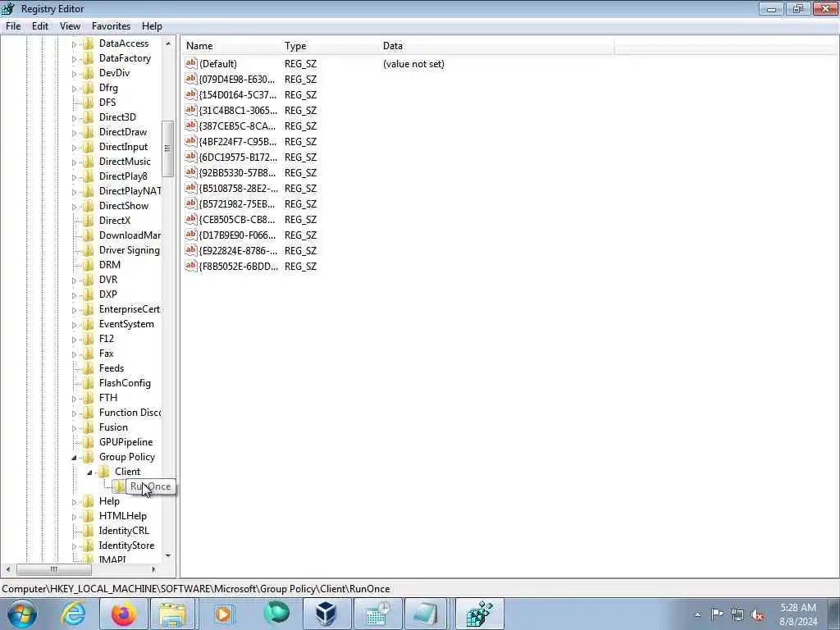Image resolution: width=840 pixels, height=630 pixels.
Task: Click the Action Center flag tray icon
Action: [717, 614]
